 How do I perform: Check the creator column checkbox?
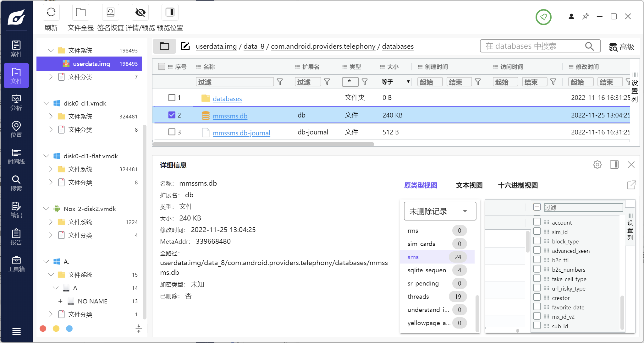pos(537,297)
